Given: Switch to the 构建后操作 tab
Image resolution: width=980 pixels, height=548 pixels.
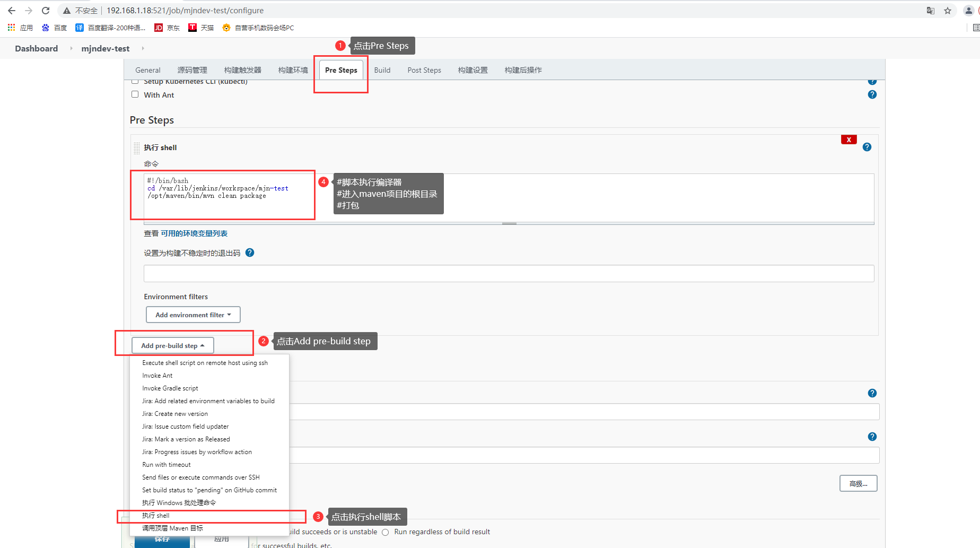Looking at the screenshot, I should 523,70.
